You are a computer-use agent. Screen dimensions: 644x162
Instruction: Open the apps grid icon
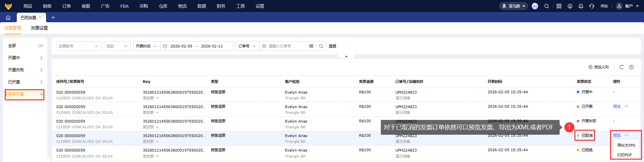coord(559,6)
